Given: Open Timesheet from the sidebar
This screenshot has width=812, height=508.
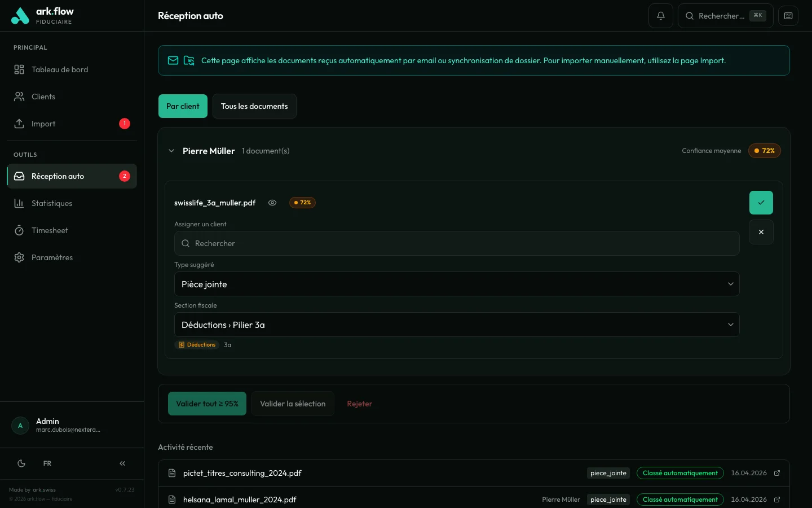Looking at the screenshot, I should 50,230.
